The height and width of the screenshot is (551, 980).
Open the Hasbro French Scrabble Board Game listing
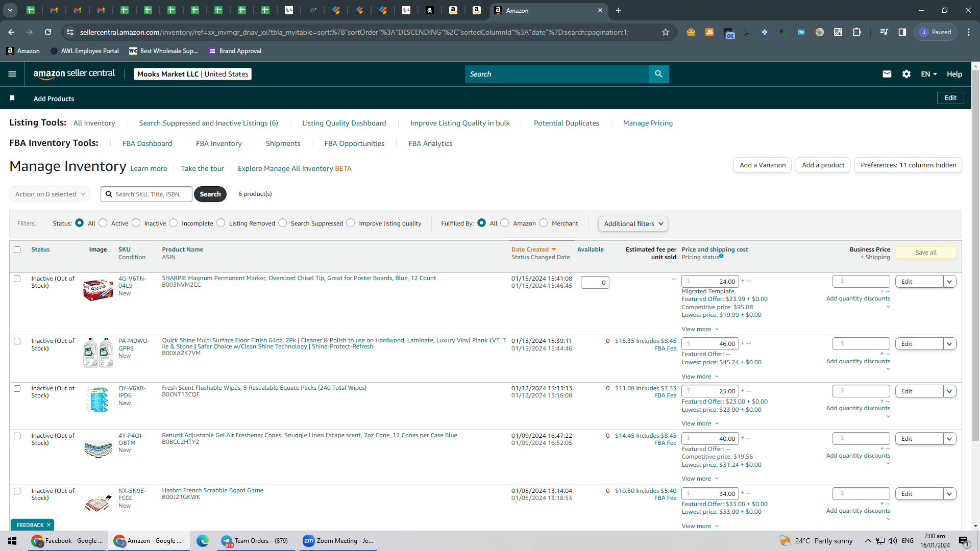click(x=212, y=490)
